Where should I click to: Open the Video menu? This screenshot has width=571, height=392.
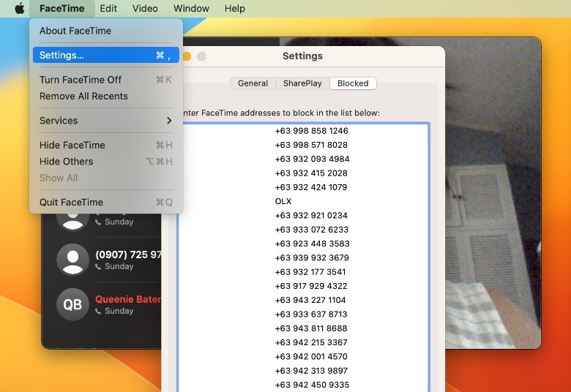[x=145, y=9]
